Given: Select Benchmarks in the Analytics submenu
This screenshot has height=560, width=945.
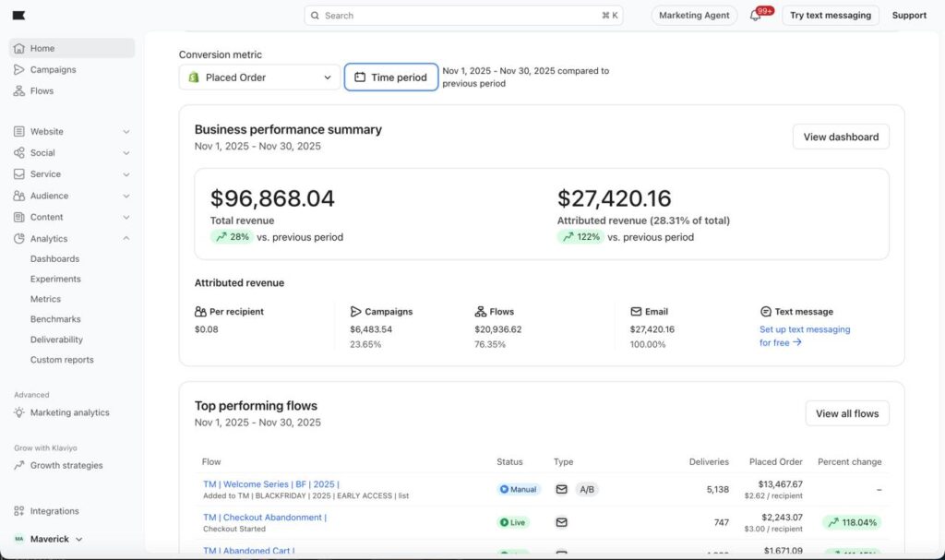Looking at the screenshot, I should coord(55,319).
